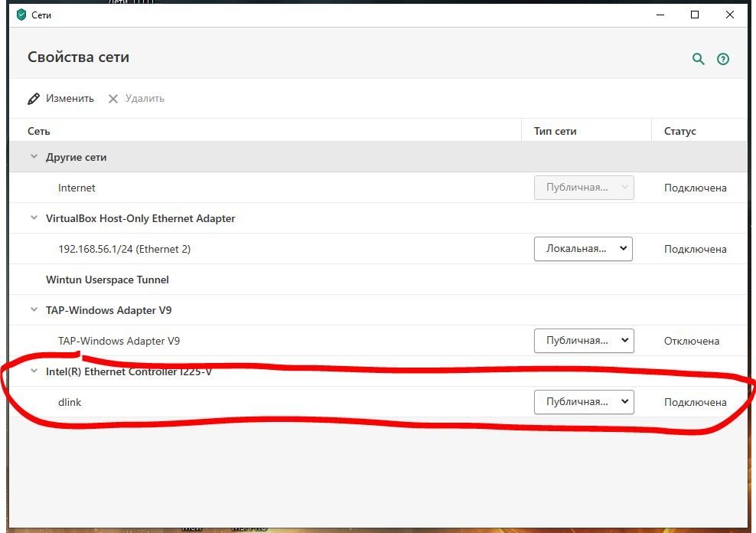Click the VirtualBox Host-Only Ethernet Adapter label
The height and width of the screenshot is (533, 756).
pyautogui.click(x=140, y=218)
